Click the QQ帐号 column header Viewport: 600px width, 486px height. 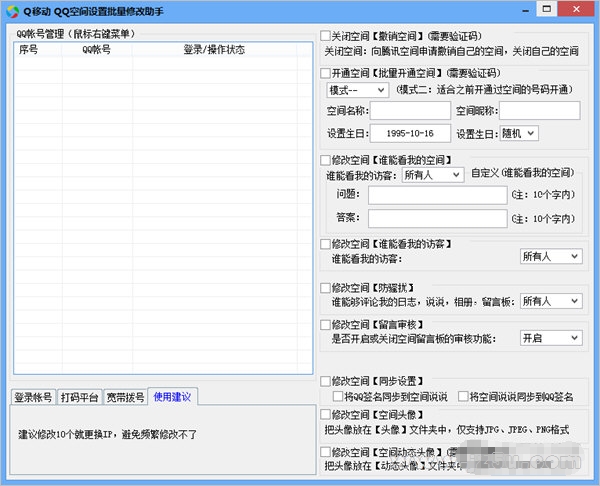97,49
